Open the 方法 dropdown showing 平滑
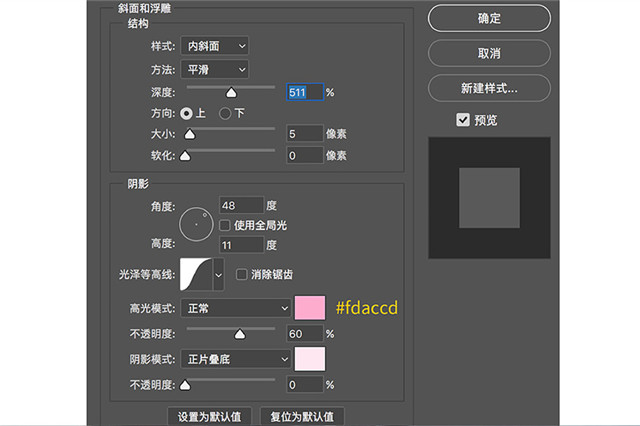Screen dimensions: 640x426 tap(215, 69)
